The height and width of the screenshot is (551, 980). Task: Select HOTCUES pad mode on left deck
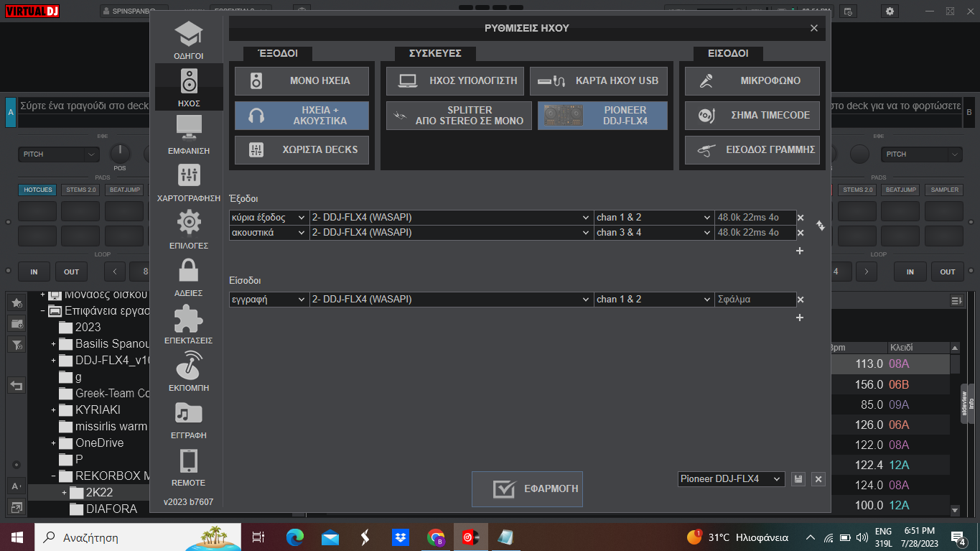click(x=37, y=190)
